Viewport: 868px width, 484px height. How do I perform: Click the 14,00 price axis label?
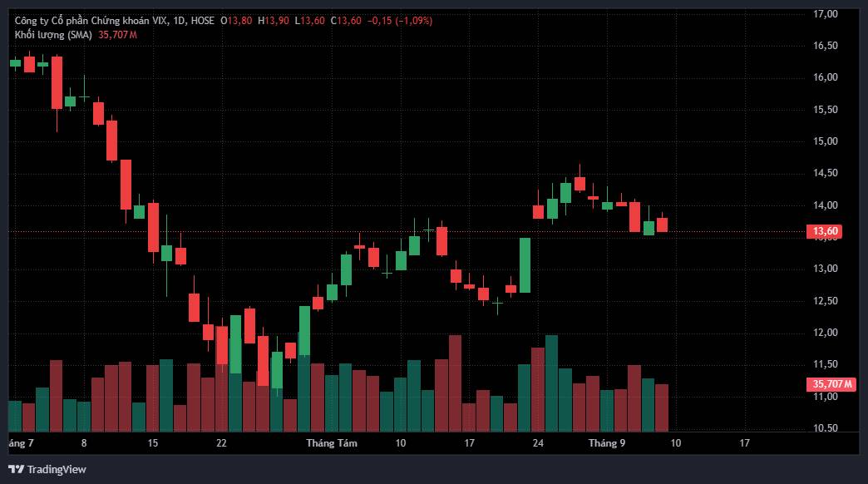coord(826,205)
